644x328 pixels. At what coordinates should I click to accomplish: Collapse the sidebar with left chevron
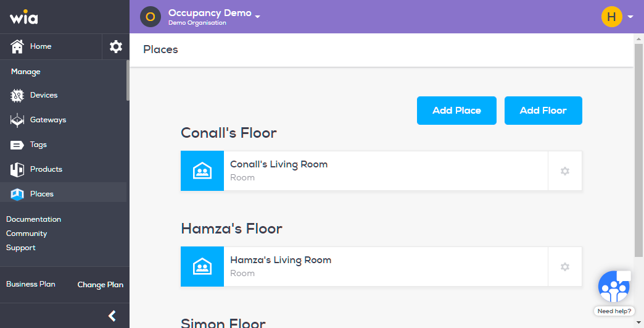pyautogui.click(x=112, y=316)
